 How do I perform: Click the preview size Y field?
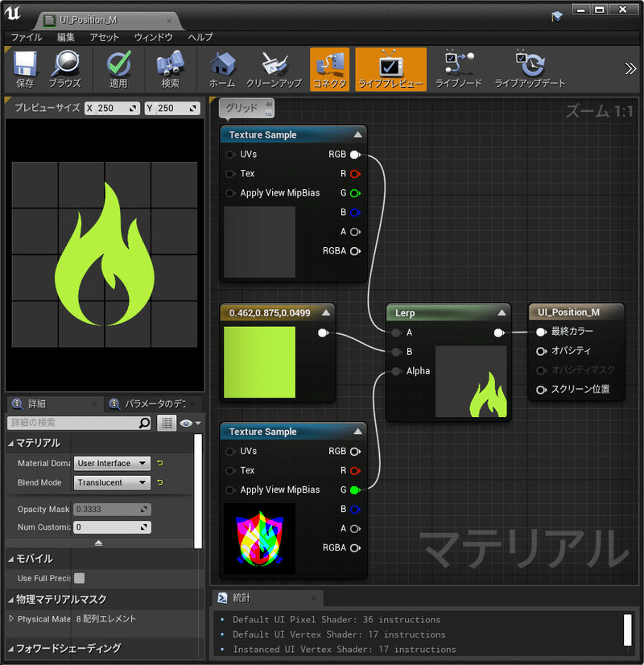tap(172, 108)
